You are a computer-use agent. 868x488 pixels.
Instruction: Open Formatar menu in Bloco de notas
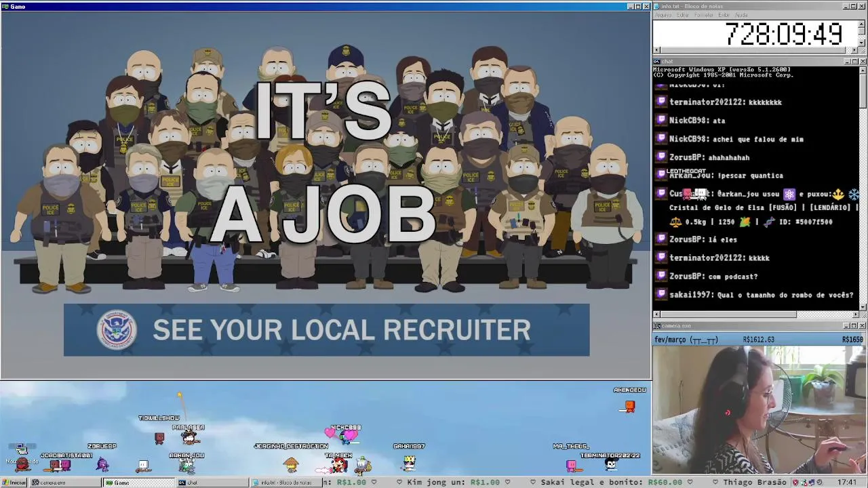coord(705,15)
